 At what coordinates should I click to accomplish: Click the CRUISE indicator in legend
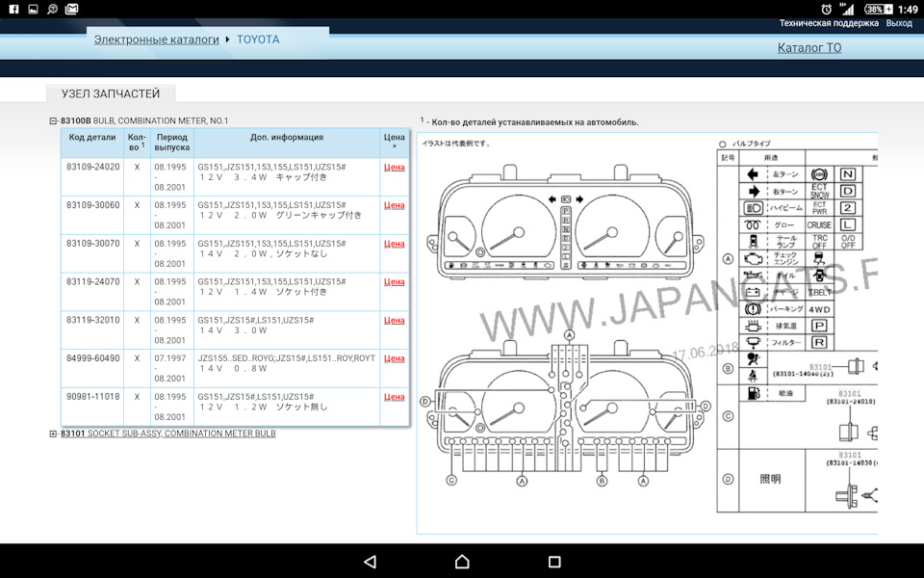pos(819,225)
